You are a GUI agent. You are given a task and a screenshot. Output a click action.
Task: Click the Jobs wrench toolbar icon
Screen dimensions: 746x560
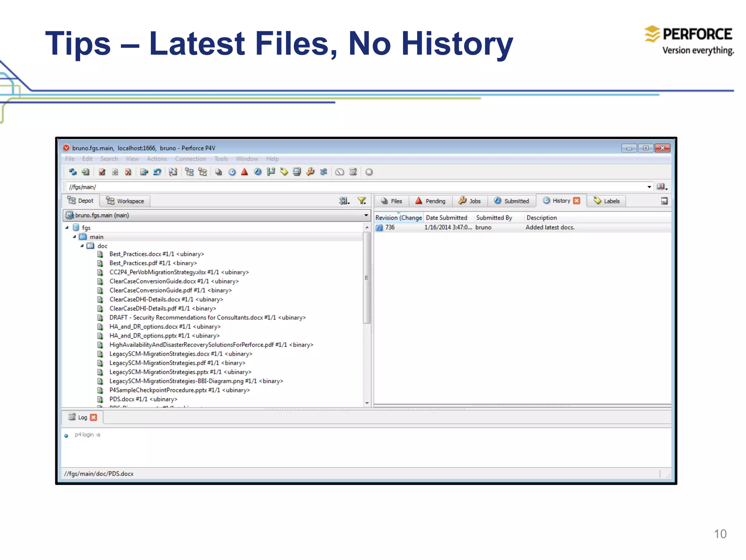click(x=310, y=172)
